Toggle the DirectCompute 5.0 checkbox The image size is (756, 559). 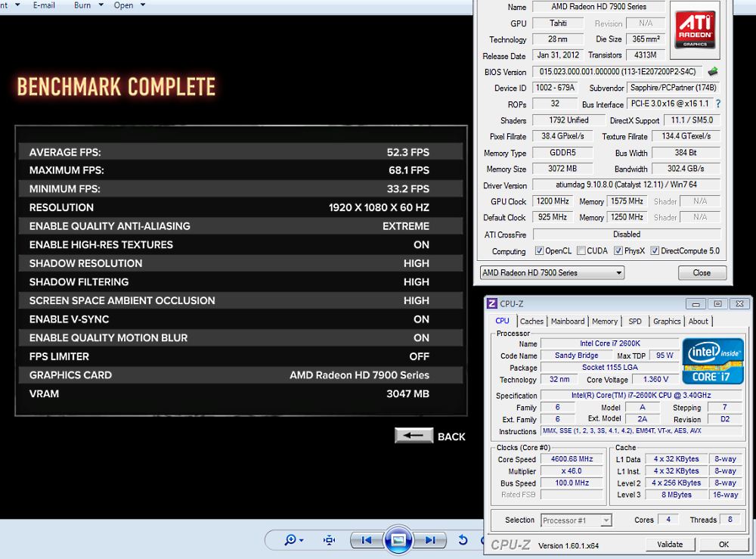(x=655, y=251)
